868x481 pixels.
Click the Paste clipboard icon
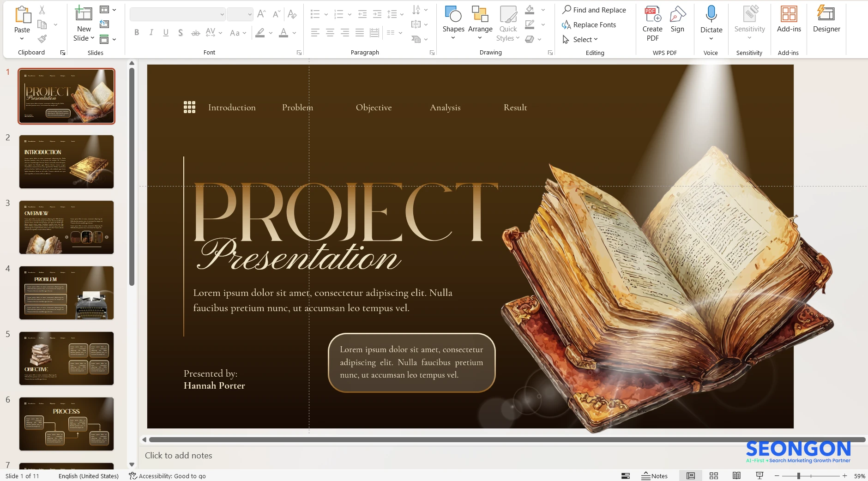22,15
